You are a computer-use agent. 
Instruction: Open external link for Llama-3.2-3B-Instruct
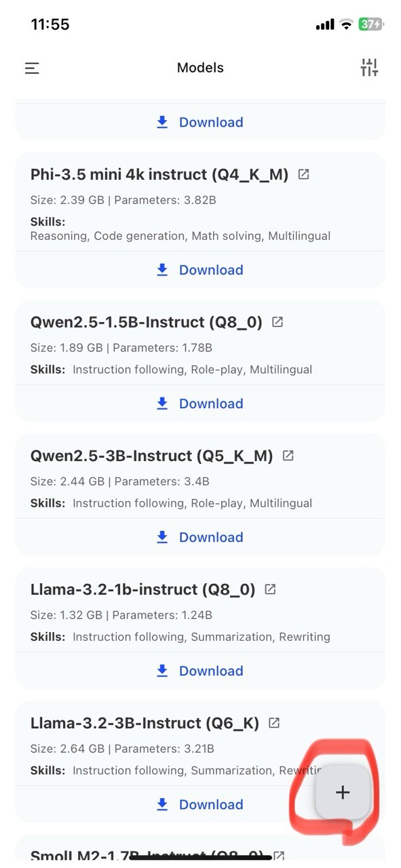point(274,723)
